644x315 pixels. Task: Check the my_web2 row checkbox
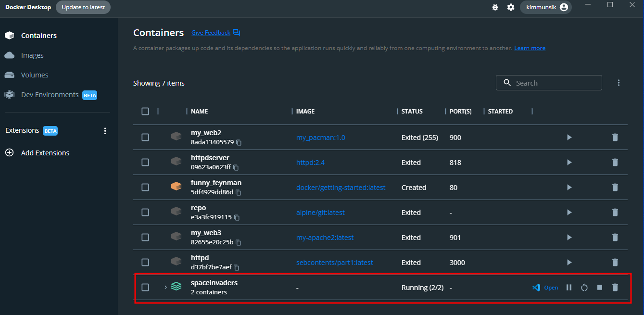[x=145, y=138]
